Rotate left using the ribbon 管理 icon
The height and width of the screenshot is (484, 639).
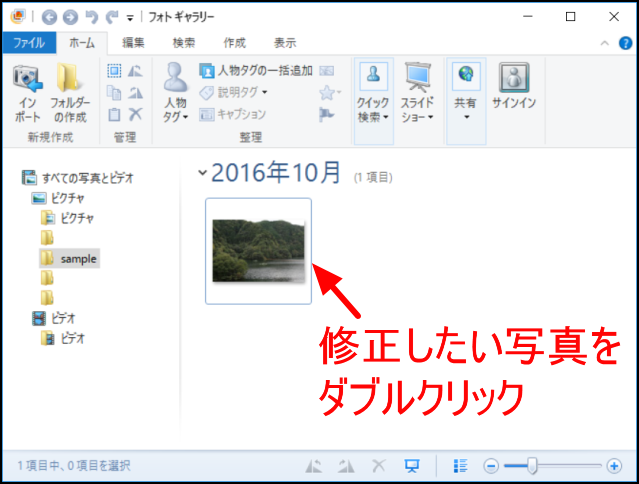(x=135, y=71)
